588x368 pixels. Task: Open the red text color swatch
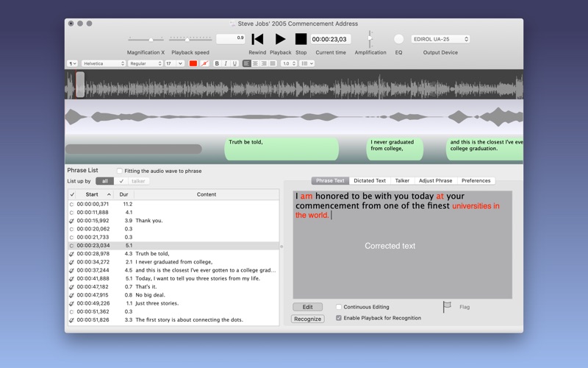(193, 63)
